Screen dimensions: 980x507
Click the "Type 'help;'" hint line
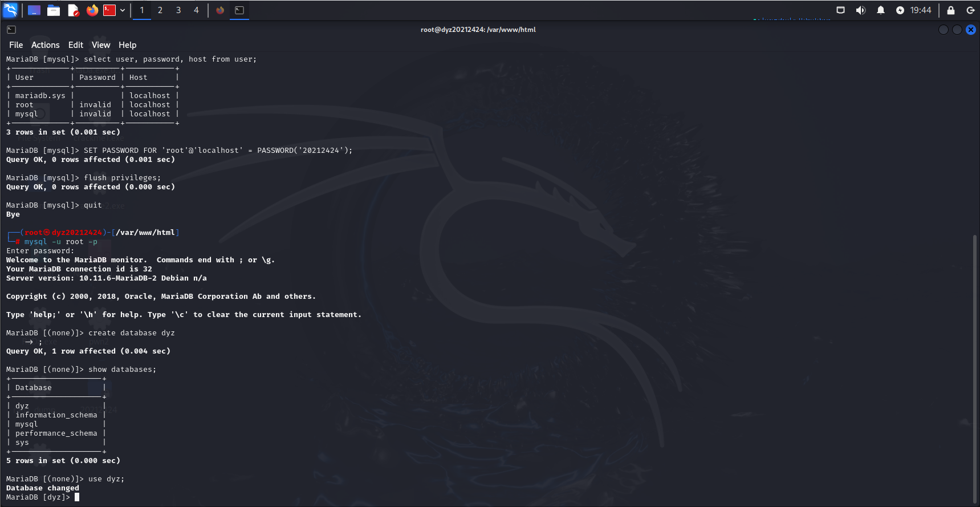click(x=184, y=315)
